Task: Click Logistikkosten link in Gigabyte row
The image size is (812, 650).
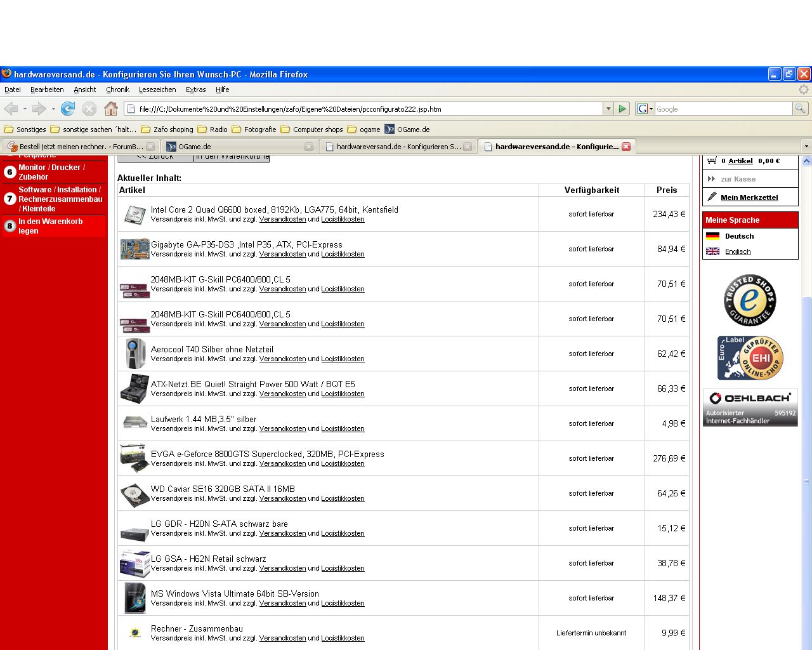Action: [343, 255]
